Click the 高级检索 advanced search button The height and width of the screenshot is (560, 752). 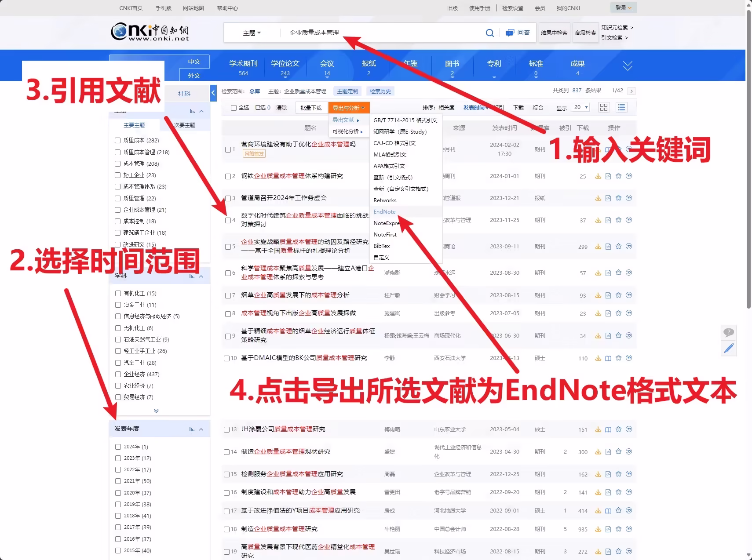(585, 33)
